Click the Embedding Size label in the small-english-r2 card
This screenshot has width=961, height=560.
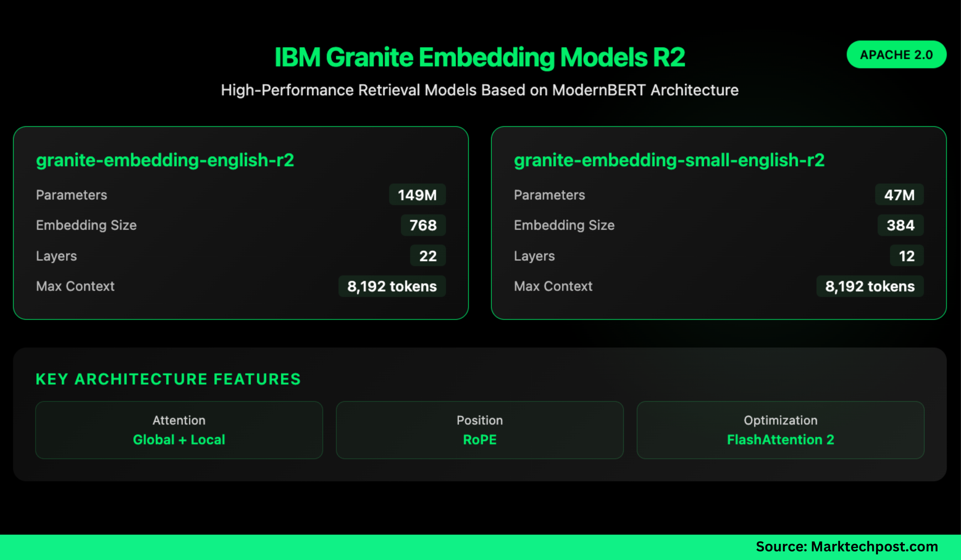[564, 225]
